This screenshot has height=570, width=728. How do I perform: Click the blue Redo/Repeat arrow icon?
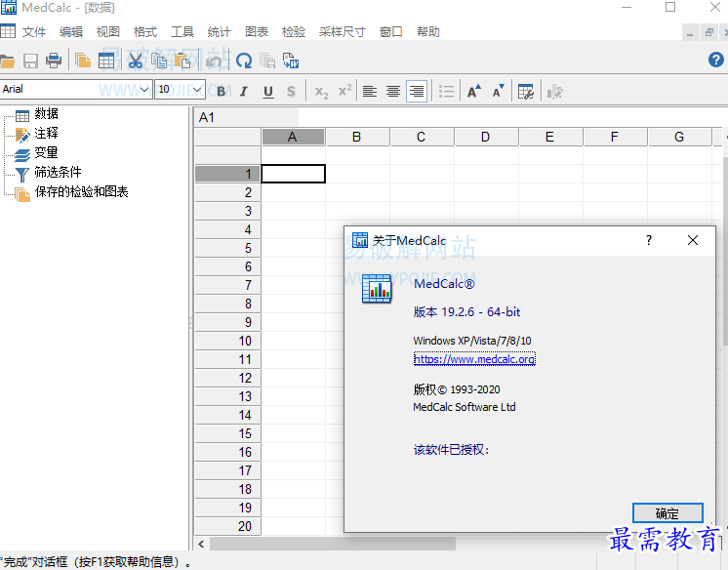(244, 61)
